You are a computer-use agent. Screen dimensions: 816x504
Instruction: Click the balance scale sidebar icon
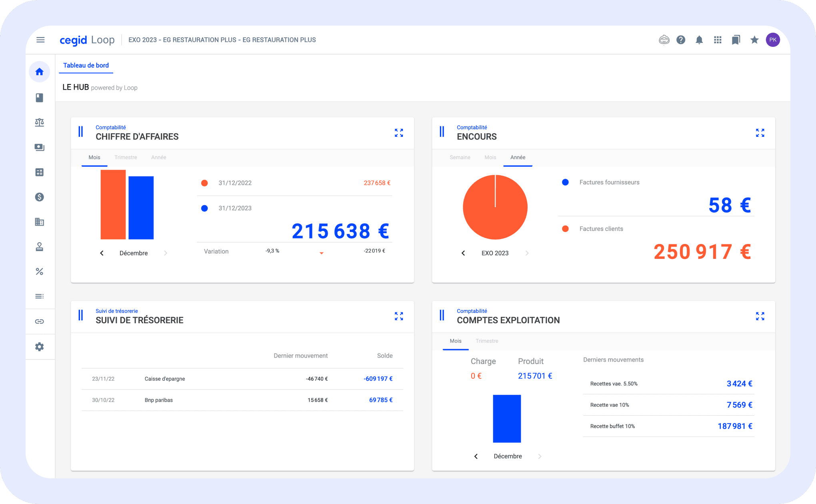(x=39, y=122)
